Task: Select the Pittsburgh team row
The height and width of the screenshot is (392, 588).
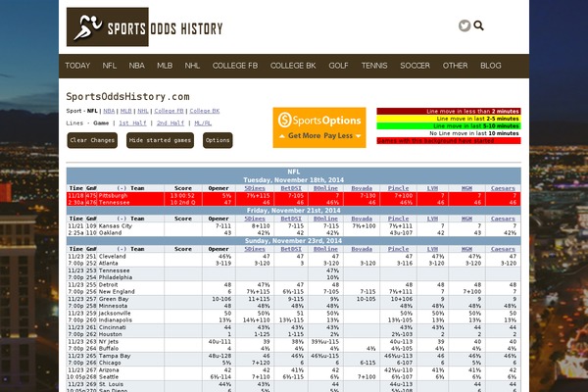Action: tap(294, 196)
